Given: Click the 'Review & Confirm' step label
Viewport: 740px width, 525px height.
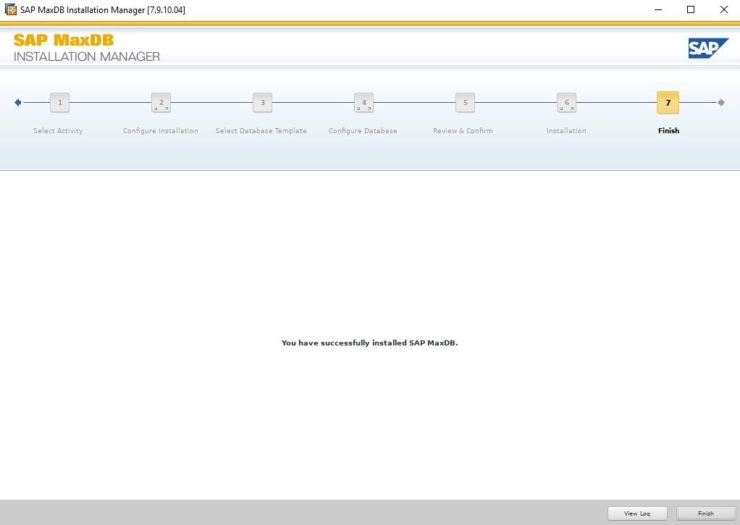Looking at the screenshot, I should 463,131.
